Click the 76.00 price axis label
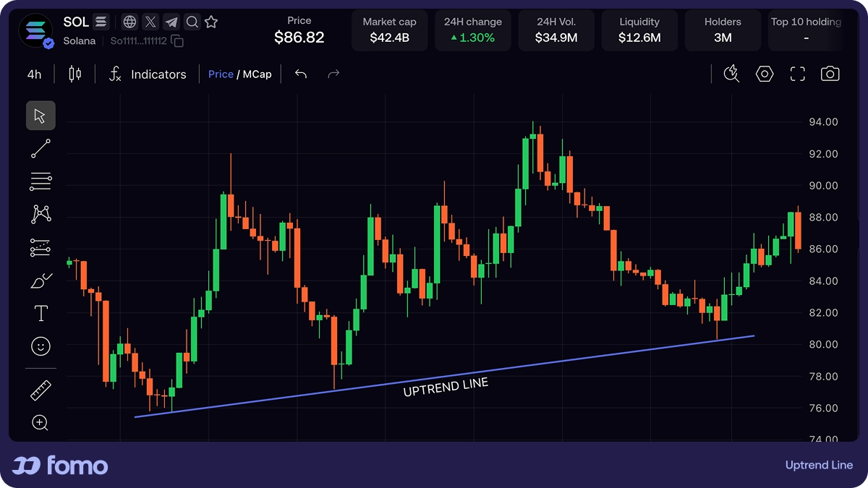The height and width of the screenshot is (488, 868). pyautogui.click(x=823, y=408)
